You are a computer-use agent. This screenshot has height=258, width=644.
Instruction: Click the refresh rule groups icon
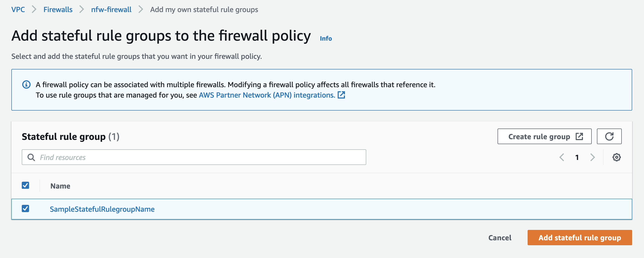[x=609, y=136]
